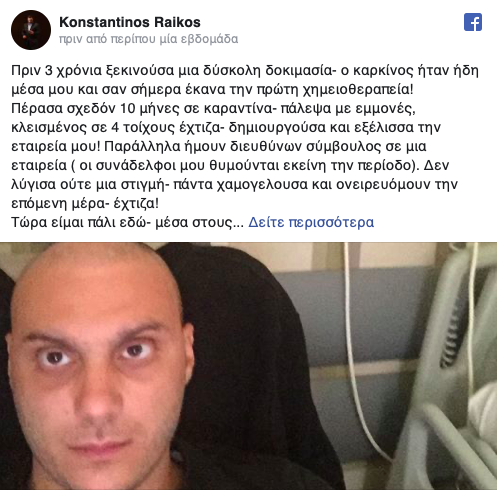The image size is (497, 492).
Task: Click the word 'χημειοθεραπεία' in the post
Action: (358, 89)
